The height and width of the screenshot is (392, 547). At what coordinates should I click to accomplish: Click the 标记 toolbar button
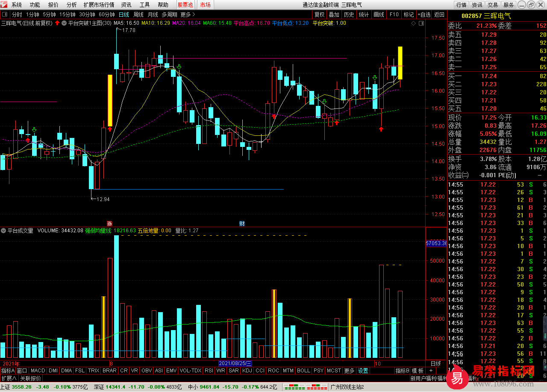pos(409,15)
